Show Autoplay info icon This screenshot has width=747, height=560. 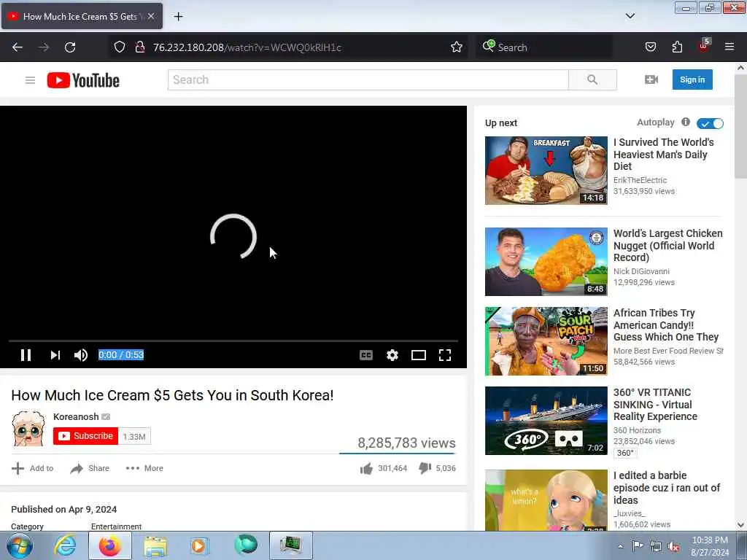686,122
